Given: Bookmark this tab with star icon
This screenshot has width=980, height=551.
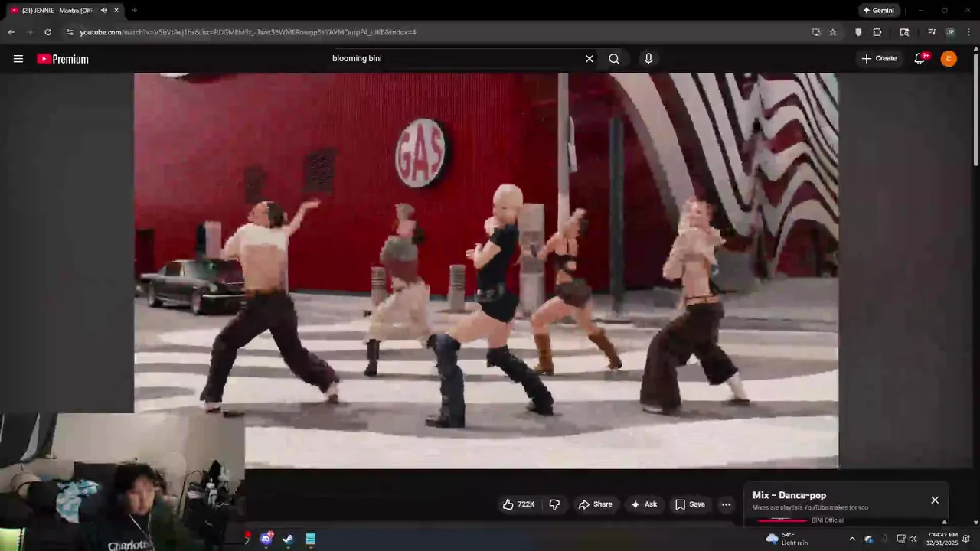Looking at the screenshot, I should 833,32.
